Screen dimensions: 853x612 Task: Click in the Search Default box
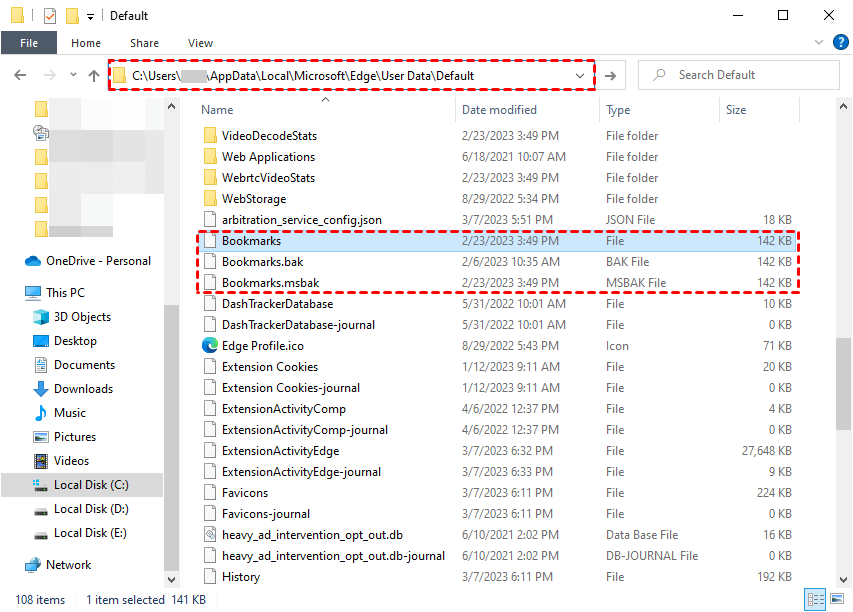(x=739, y=75)
